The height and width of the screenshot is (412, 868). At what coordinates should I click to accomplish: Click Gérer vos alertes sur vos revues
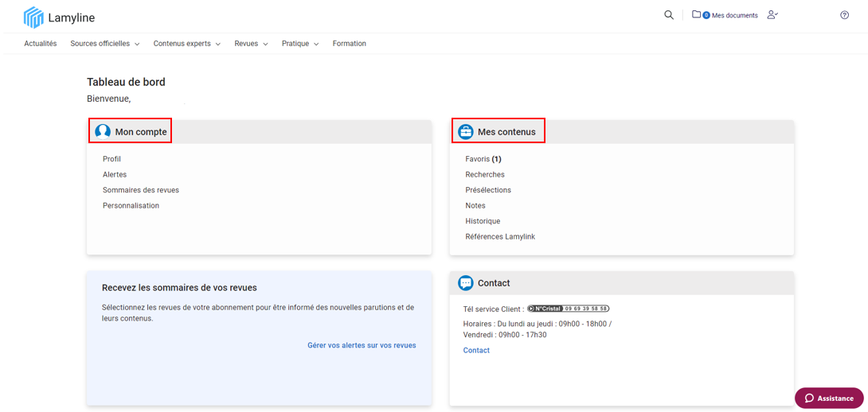tap(362, 345)
